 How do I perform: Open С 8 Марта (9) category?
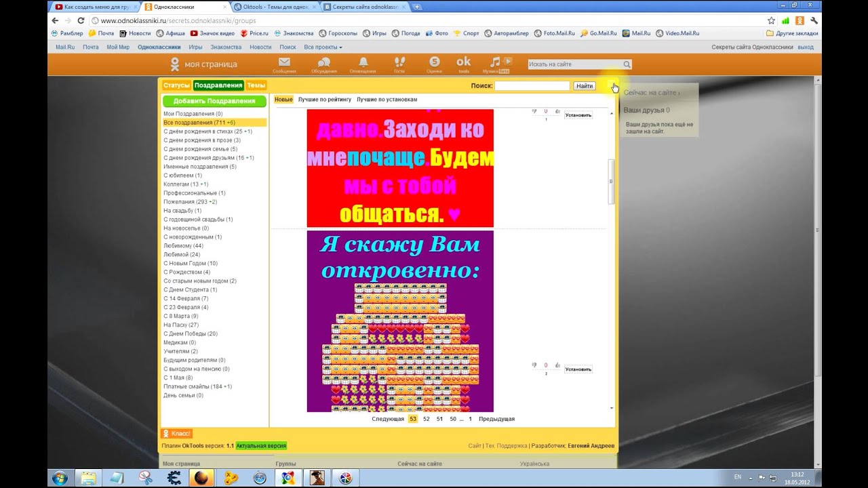[x=181, y=317]
